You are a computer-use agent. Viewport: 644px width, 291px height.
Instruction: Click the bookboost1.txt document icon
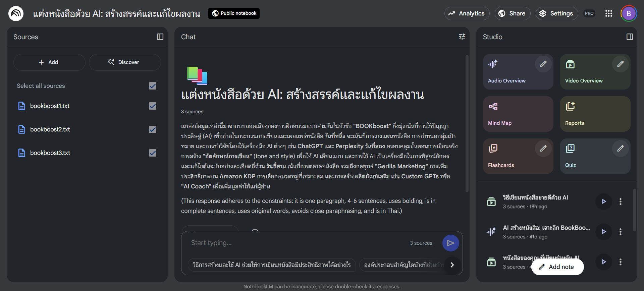22,106
